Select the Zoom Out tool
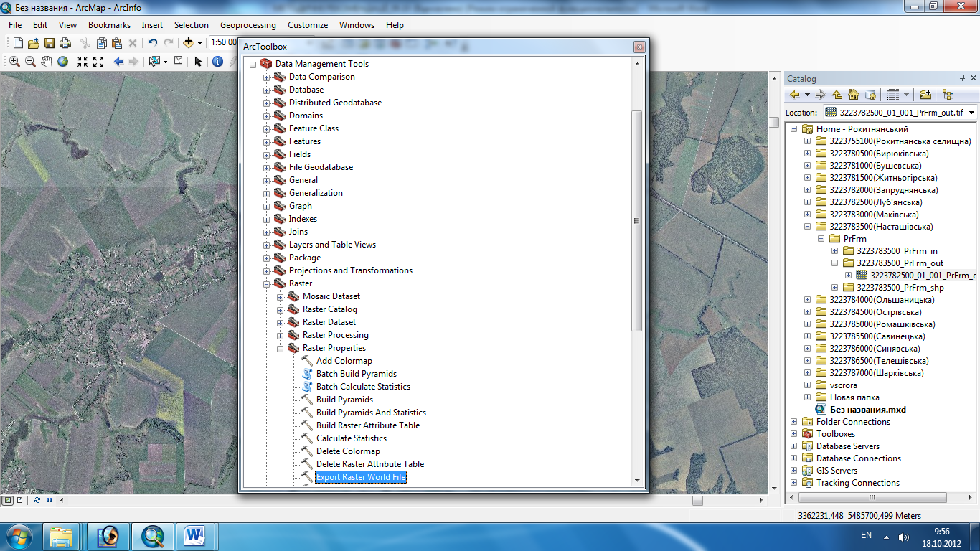980x551 pixels. 30,62
